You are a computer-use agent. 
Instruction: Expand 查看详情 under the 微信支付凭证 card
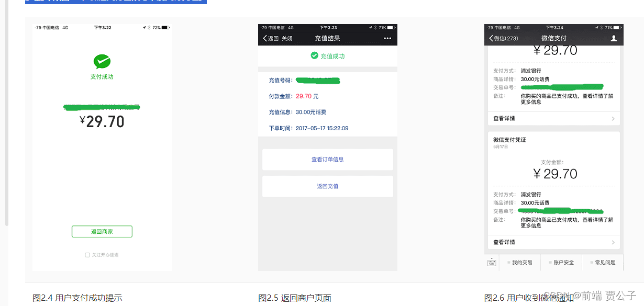[614, 242]
